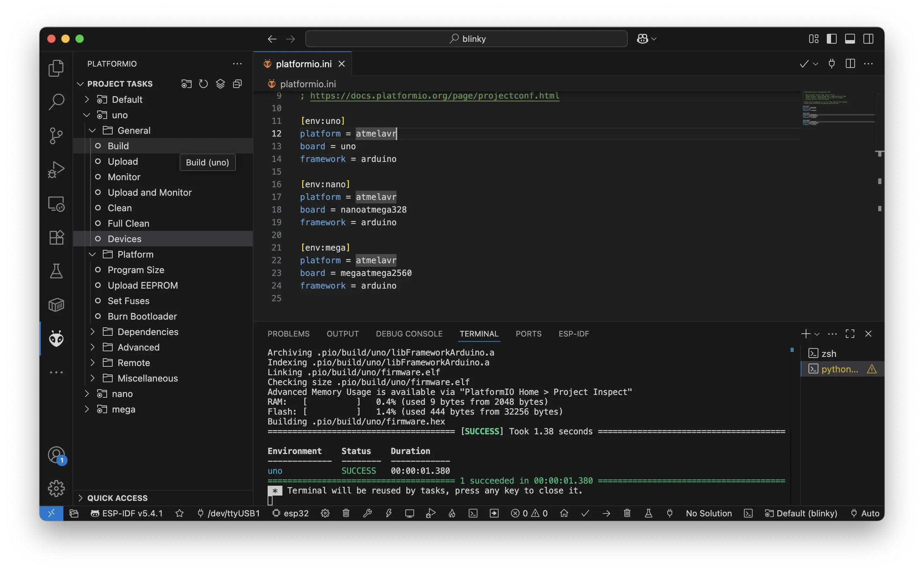Switch to the PROBLEMS tab

[x=288, y=334]
